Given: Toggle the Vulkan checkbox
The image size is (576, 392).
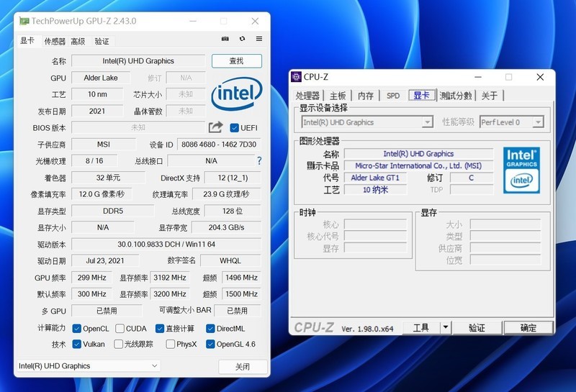Looking at the screenshot, I should coord(77,344).
